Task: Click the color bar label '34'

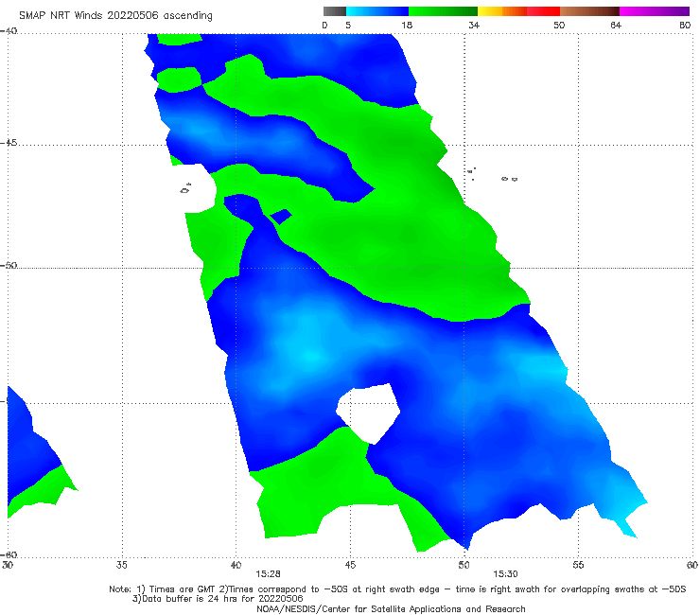Action: 474,25
